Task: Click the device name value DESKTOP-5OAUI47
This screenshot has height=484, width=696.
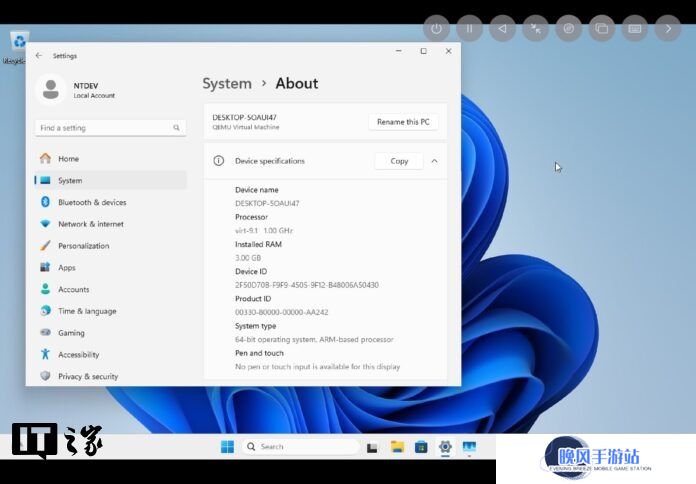Action: click(267, 203)
